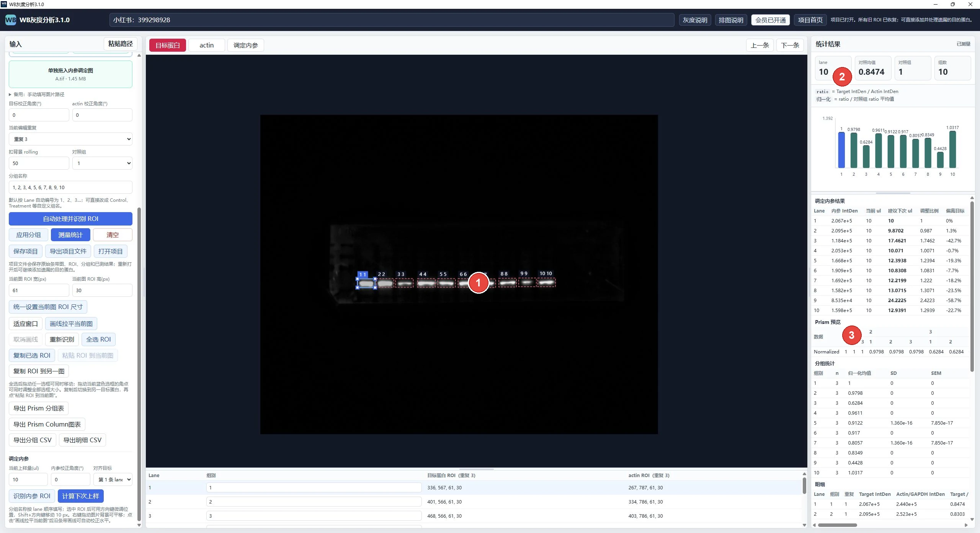980x533 pixels.
Task: Click 复制已选 ROI button
Action: coord(32,355)
